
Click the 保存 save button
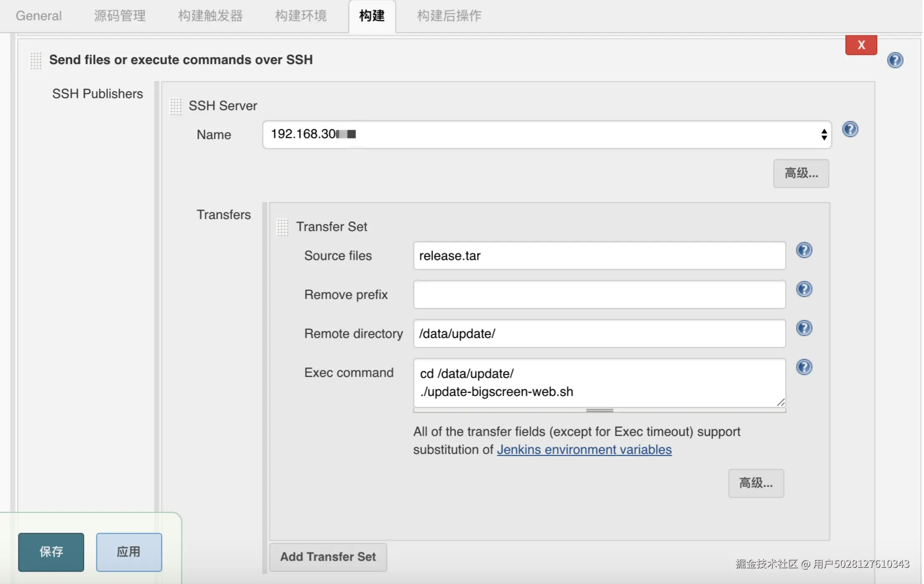[x=51, y=552]
